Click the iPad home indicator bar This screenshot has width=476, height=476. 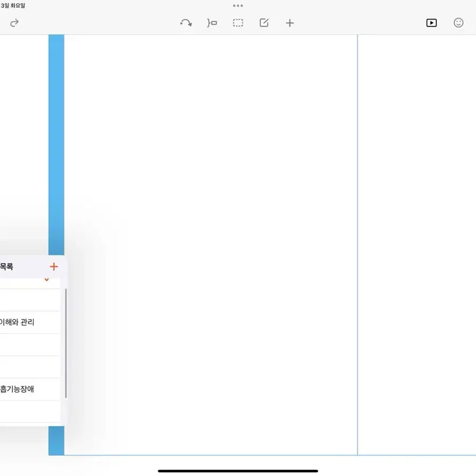[237, 471]
